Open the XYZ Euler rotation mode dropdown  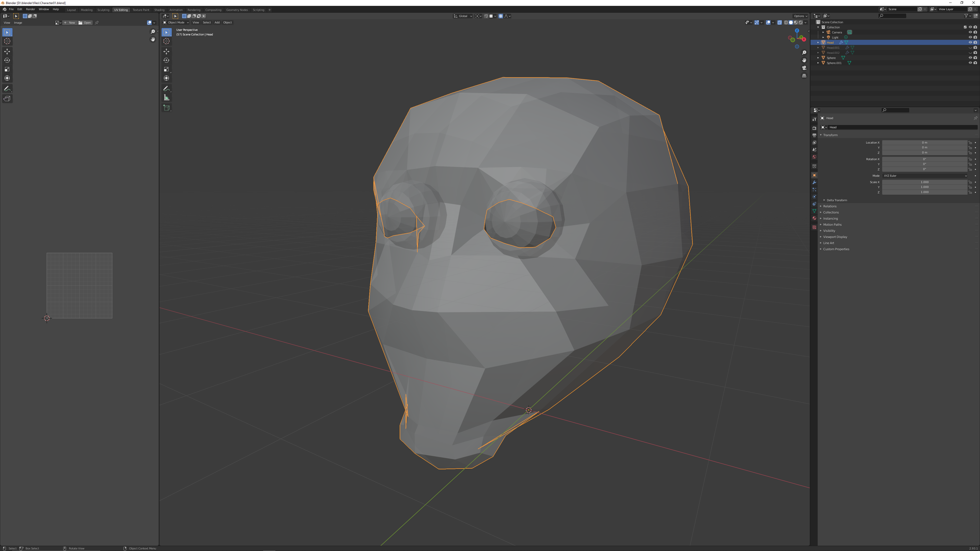click(924, 176)
